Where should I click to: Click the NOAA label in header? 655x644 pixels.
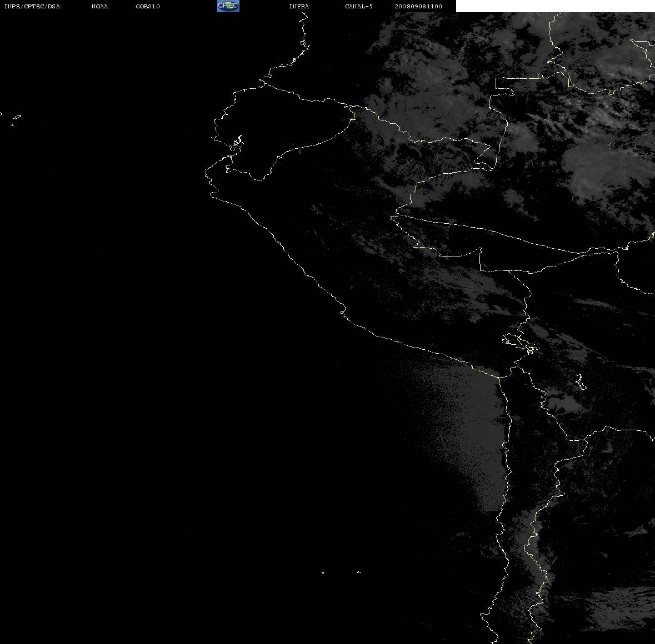[99, 6]
